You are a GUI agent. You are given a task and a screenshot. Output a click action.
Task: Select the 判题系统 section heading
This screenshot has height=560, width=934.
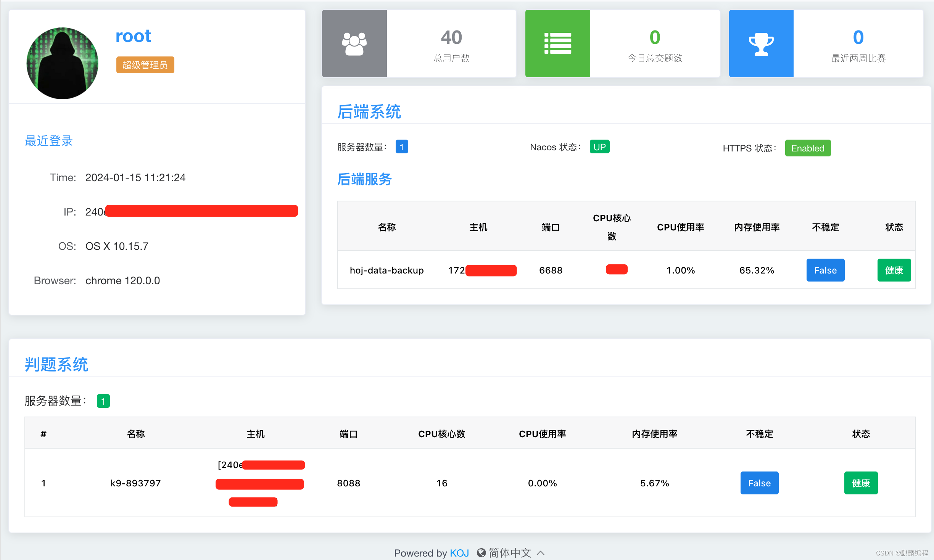click(x=56, y=365)
